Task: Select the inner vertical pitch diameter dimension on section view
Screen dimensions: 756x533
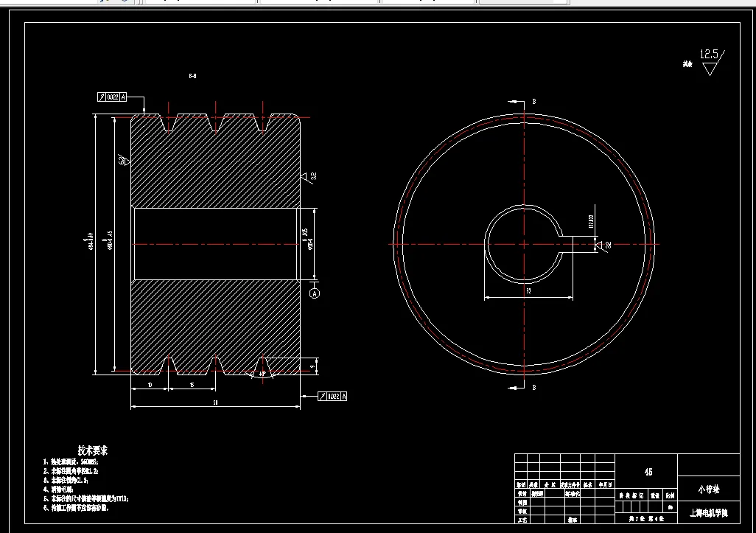Action: pyautogui.click(x=107, y=240)
